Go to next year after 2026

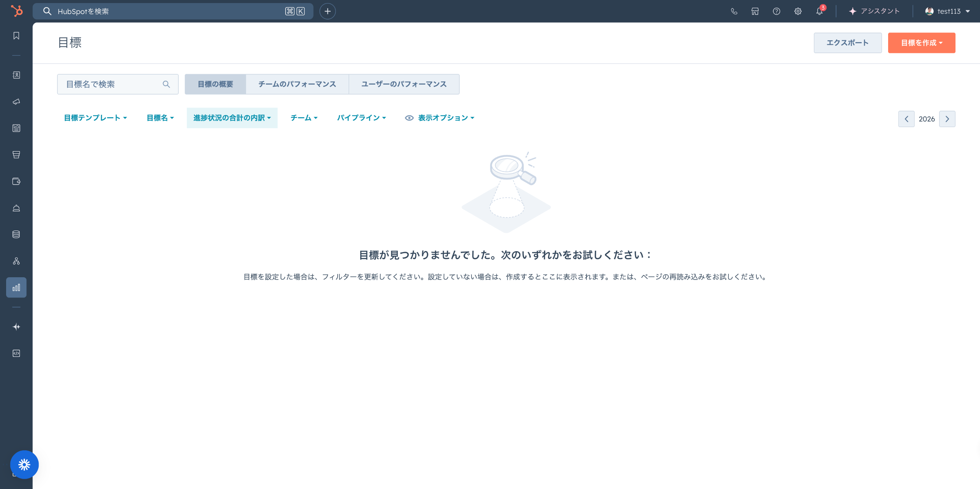click(x=947, y=119)
